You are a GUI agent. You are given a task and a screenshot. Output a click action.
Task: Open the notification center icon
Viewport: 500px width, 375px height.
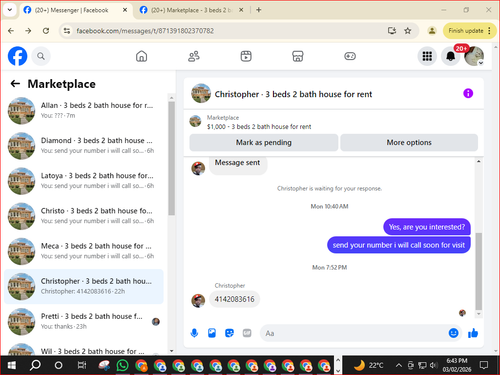tap(484, 365)
